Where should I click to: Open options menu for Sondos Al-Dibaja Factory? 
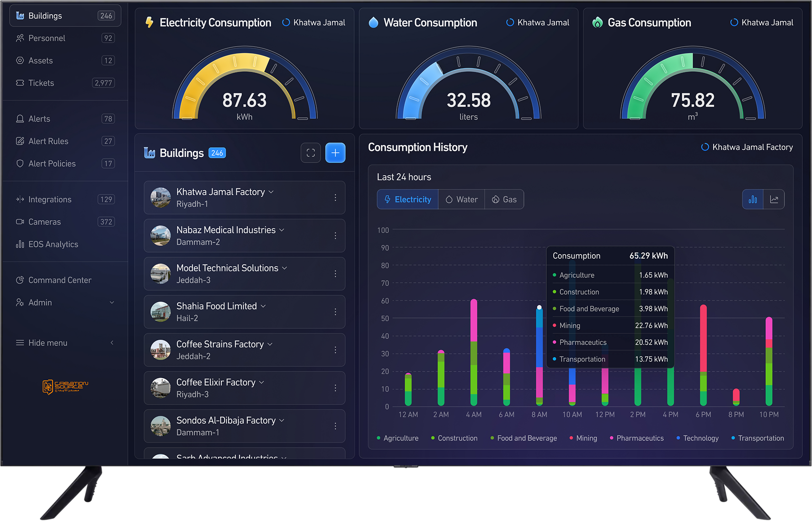point(335,426)
